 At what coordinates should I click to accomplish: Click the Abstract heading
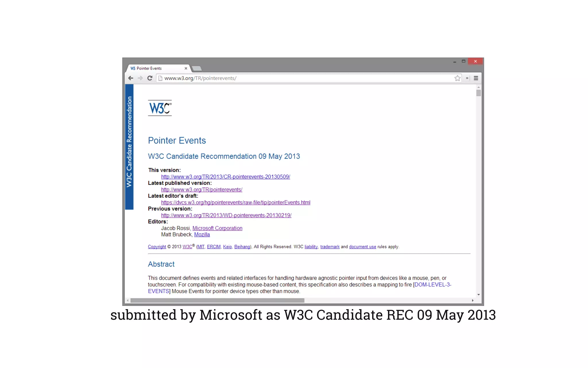[x=161, y=264]
